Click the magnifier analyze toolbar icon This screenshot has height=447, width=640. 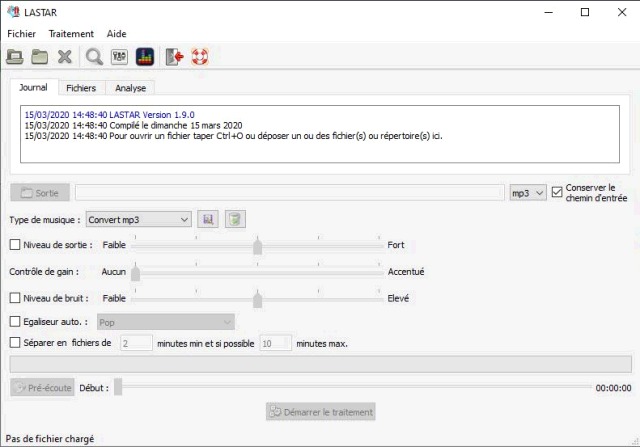coord(94,56)
